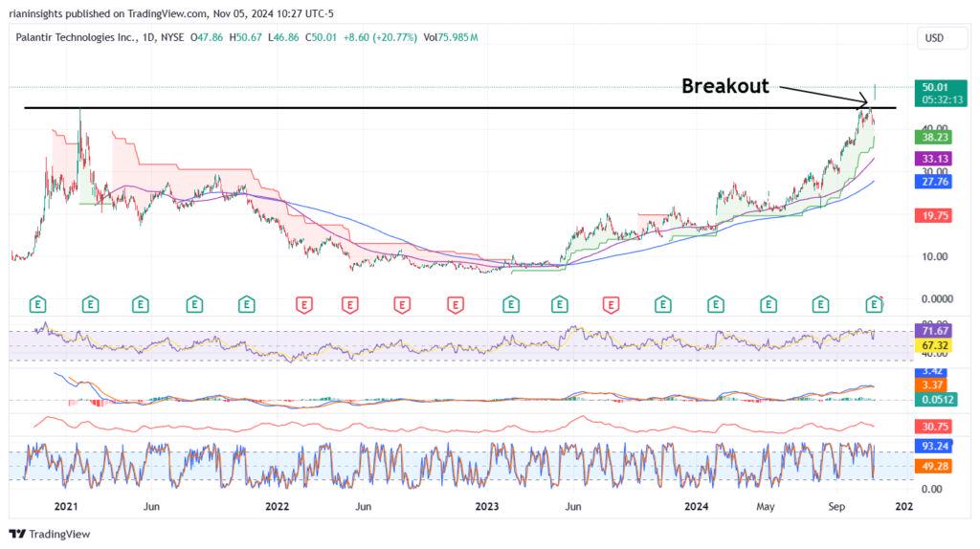The width and height of the screenshot is (980, 549).
Task: Click the 2023 label on time axis
Action: (x=487, y=507)
